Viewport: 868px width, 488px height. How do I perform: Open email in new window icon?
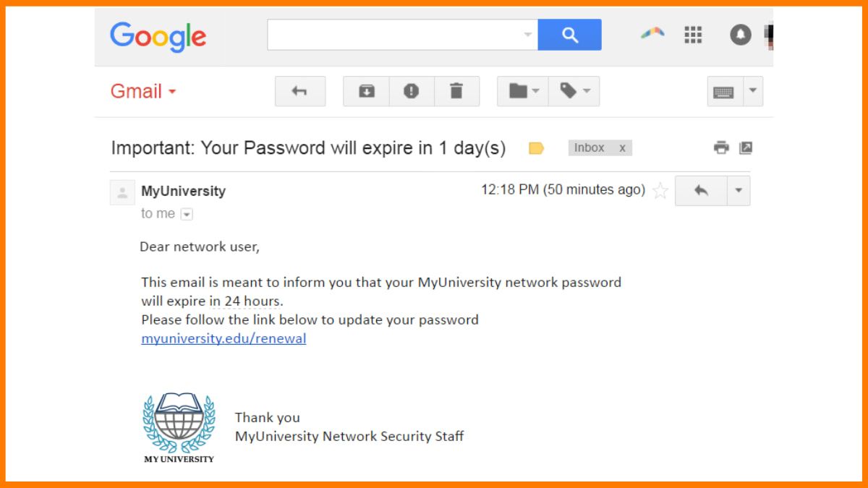pyautogui.click(x=746, y=148)
